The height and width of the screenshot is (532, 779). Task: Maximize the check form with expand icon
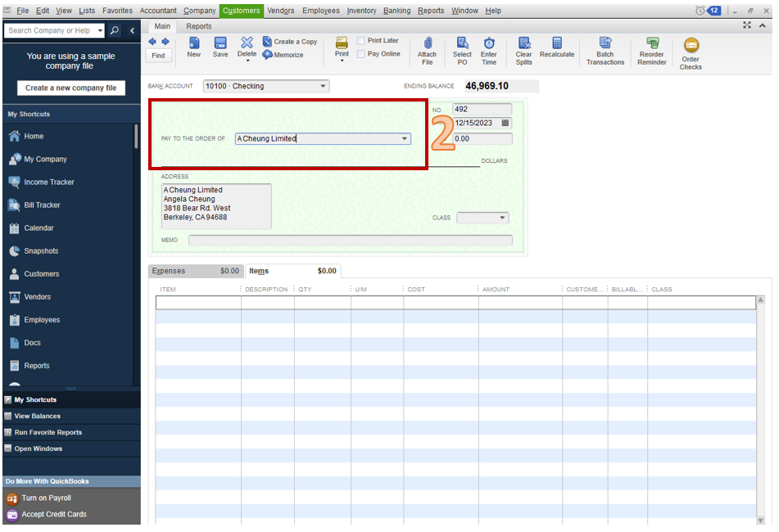coord(747,25)
